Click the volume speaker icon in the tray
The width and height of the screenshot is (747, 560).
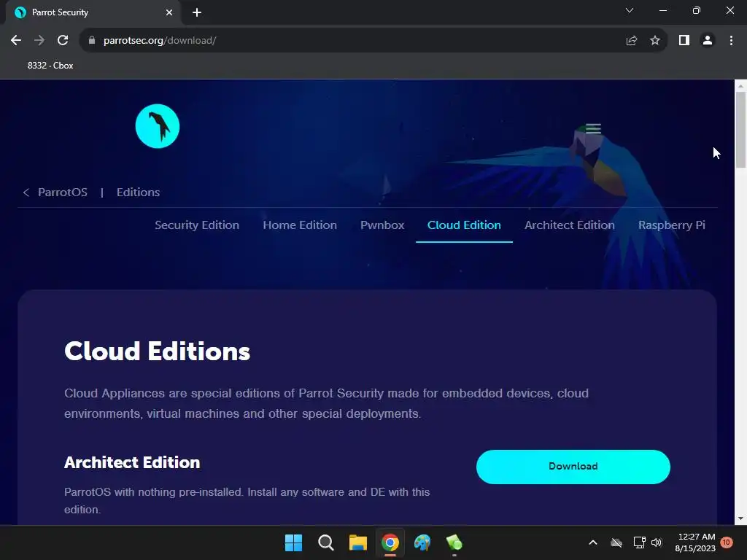click(x=657, y=542)
